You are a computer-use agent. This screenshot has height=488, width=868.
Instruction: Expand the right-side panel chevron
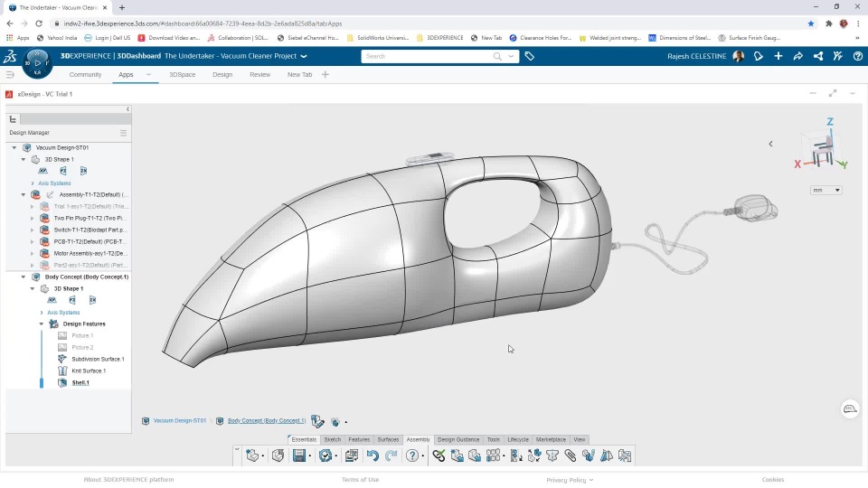pos(770,144)
